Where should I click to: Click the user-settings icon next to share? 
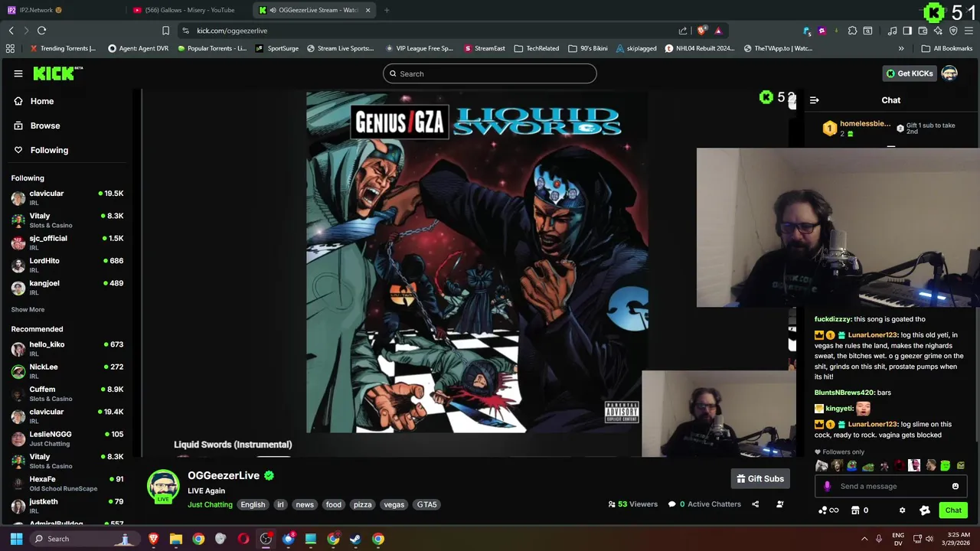point(779,504)
